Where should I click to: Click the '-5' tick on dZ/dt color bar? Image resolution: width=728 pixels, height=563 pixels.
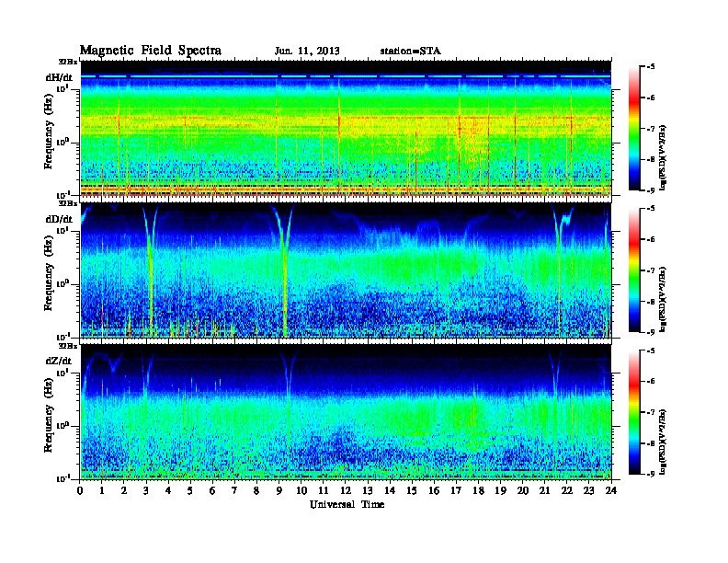pos(650,350)
